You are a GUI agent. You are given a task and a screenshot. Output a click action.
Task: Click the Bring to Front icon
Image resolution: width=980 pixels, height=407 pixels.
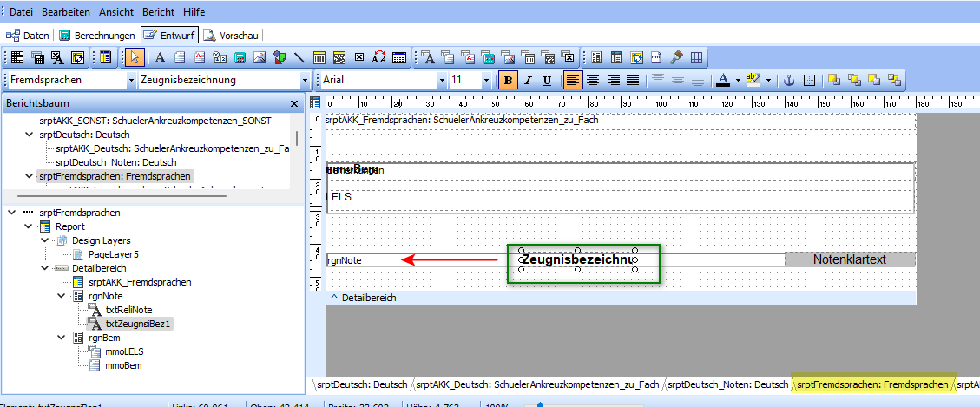[832, 80]
